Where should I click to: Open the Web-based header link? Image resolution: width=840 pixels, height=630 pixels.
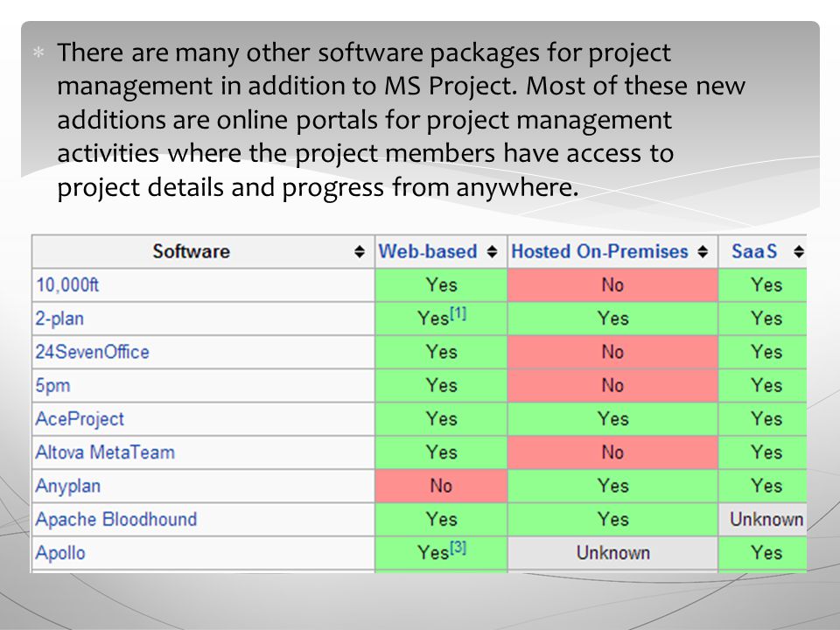(428, 251)
